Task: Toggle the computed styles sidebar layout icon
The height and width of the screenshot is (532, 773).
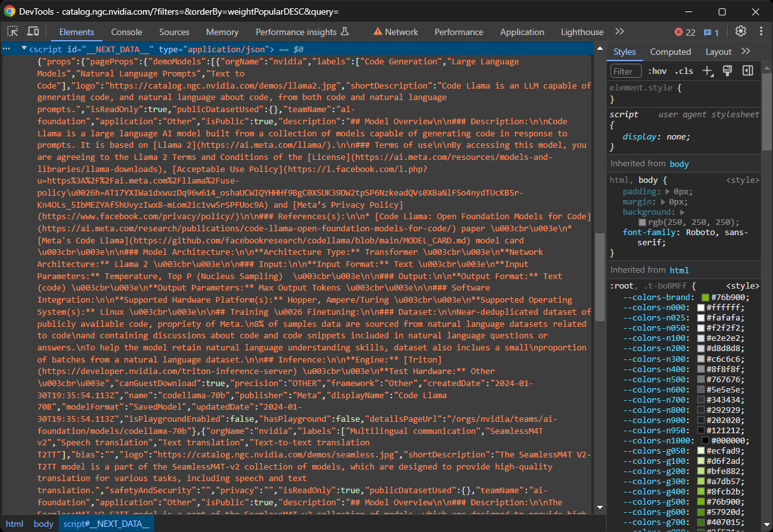Action: 748,71
